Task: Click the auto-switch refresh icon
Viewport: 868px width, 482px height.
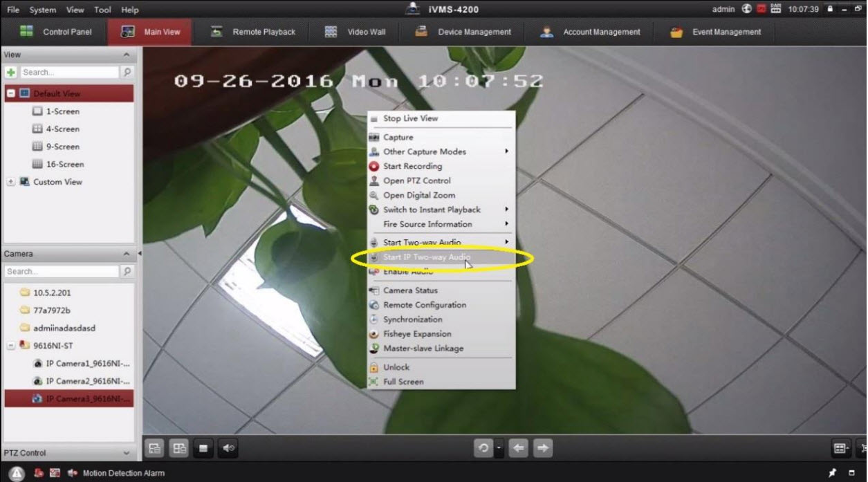Action: (x=483, y=448)
